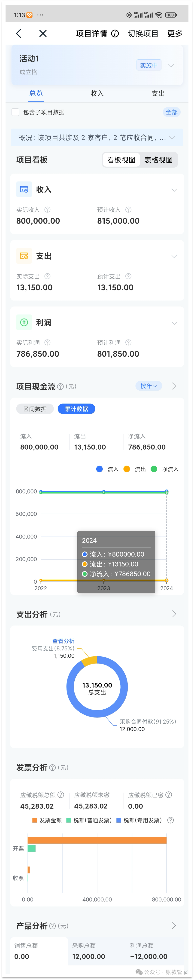Open help icon beside 实际利润
The width and height of the screenshot is (194, 980).
pos(48,342)
